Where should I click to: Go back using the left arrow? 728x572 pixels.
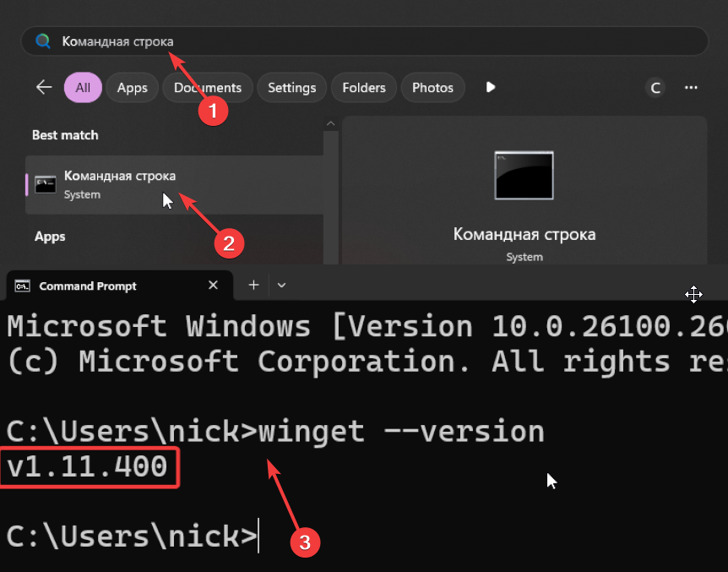tap(44, 87)
